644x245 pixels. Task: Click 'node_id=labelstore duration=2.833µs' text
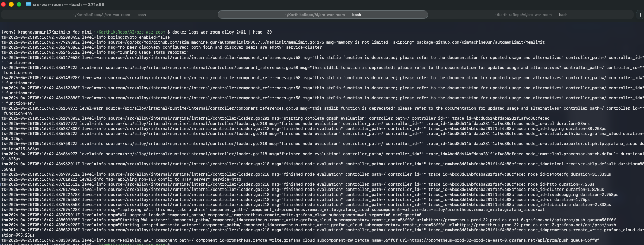tap(569, 205)
